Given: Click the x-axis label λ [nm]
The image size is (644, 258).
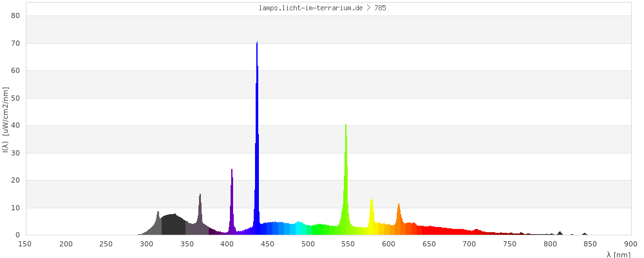Looking at the screenshot, I should [618, 255].
